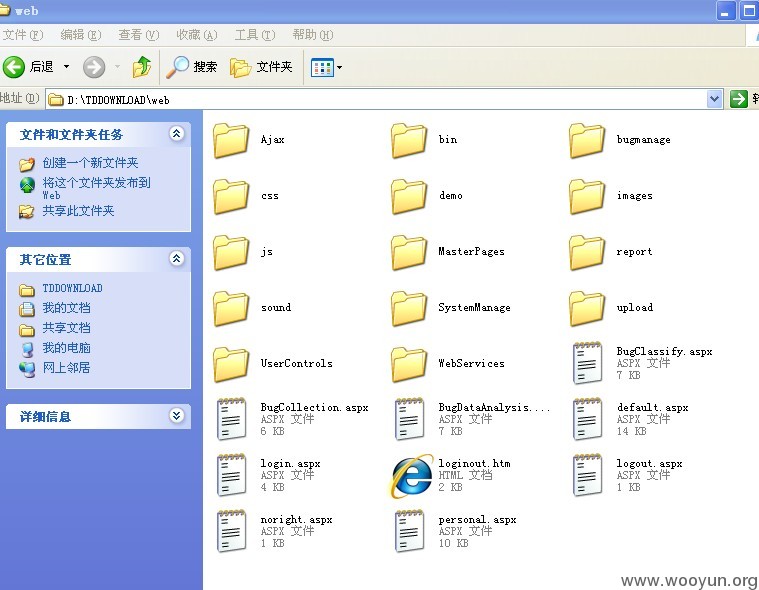Go up one folder level
The width and height of the screenshot is (759, 590).
coord(141,67)
